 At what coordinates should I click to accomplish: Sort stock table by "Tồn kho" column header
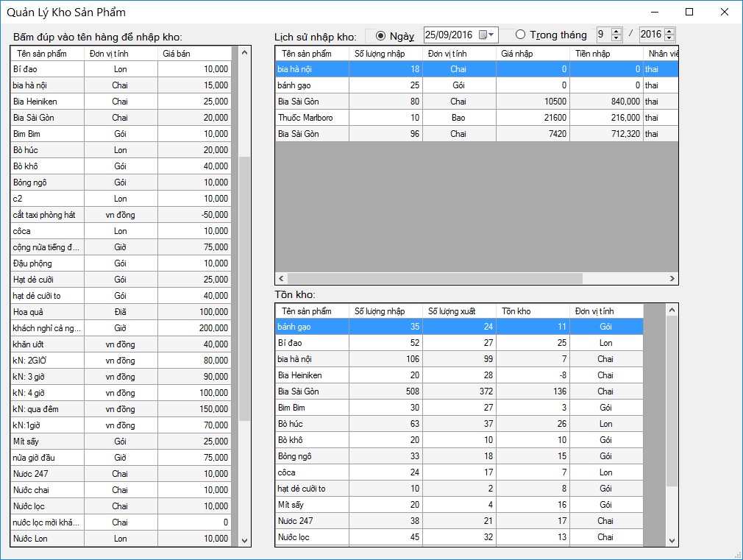click(533, 311)
